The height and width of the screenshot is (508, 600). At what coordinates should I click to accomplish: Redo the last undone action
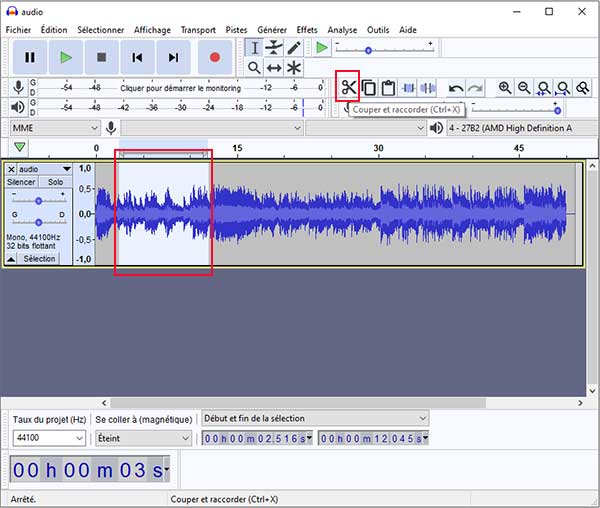tap(475, 88)
